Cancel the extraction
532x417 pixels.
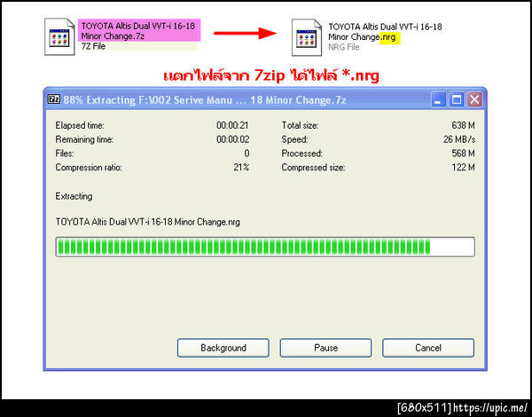428,348
